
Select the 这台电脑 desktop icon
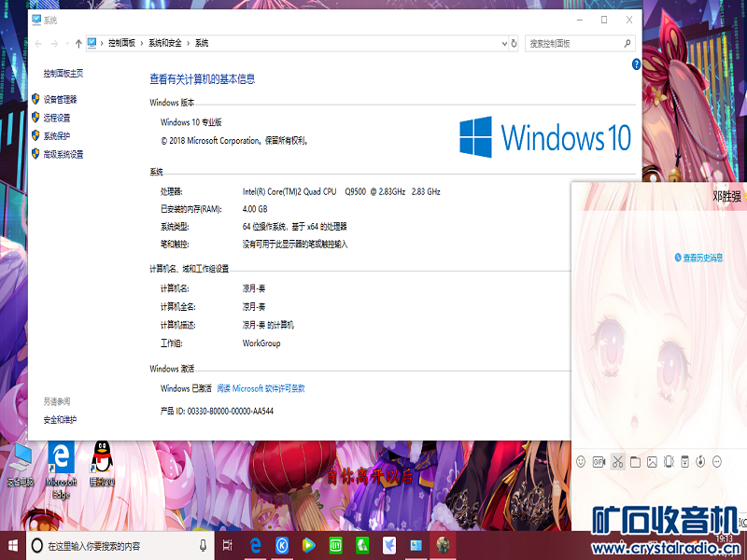pyautogui.click(x=20, y=464)
